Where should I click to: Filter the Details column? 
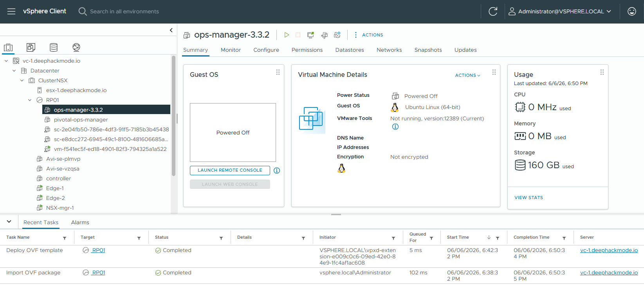pos(303,238)
